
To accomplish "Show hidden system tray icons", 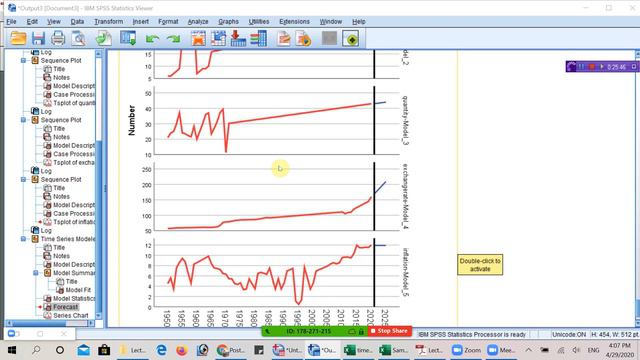I will coord(529,350).
